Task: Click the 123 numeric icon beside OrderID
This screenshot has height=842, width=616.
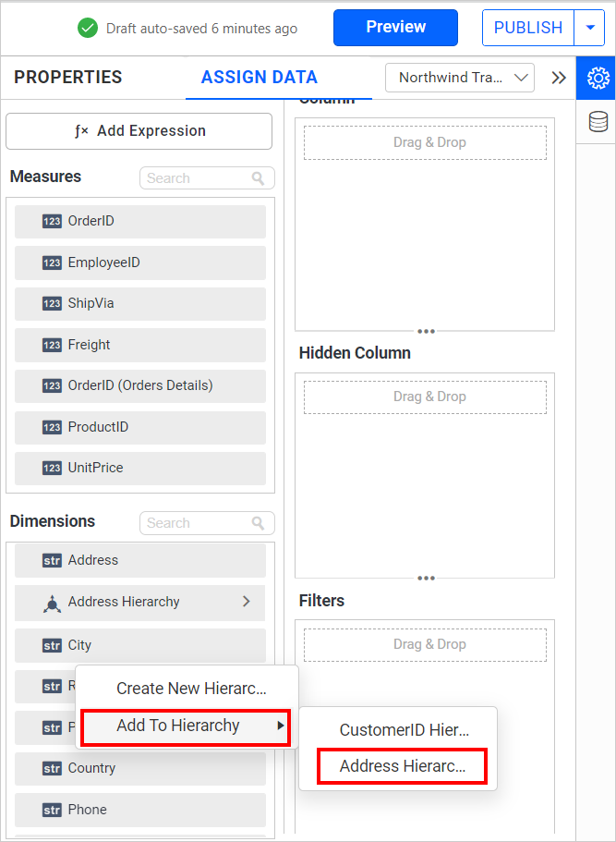Action: coord(54,221)
